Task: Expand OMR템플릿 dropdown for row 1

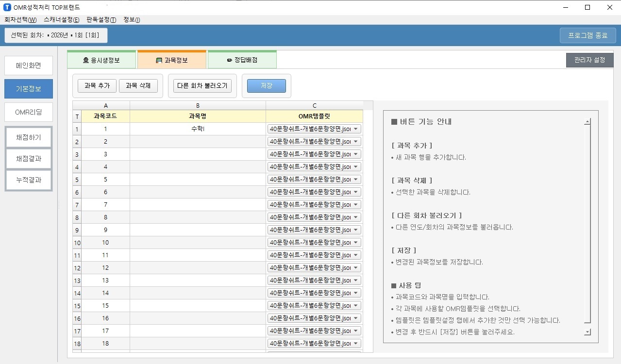Action: (x=356, y=129)
